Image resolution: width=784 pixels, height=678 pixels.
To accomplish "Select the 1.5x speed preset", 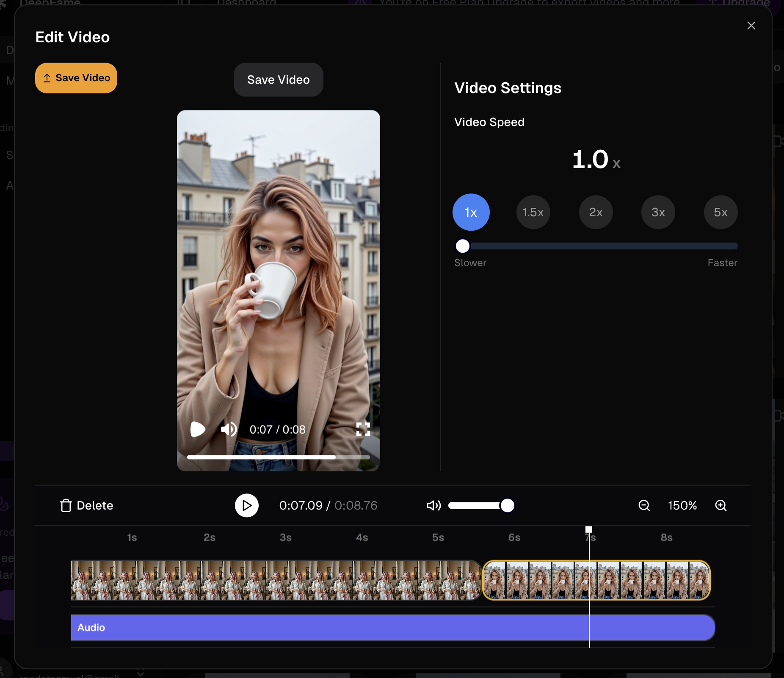I will click(x=533, y=212).
